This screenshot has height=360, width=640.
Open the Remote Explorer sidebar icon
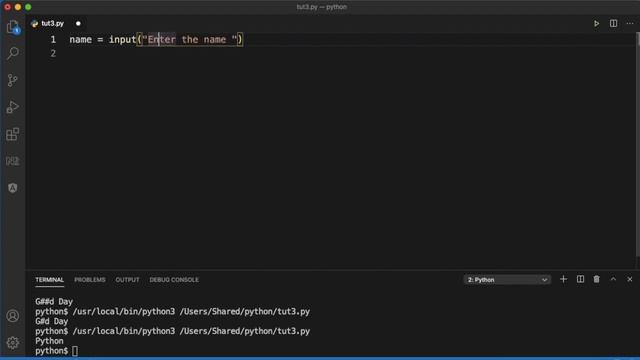[x=13, y=161]
